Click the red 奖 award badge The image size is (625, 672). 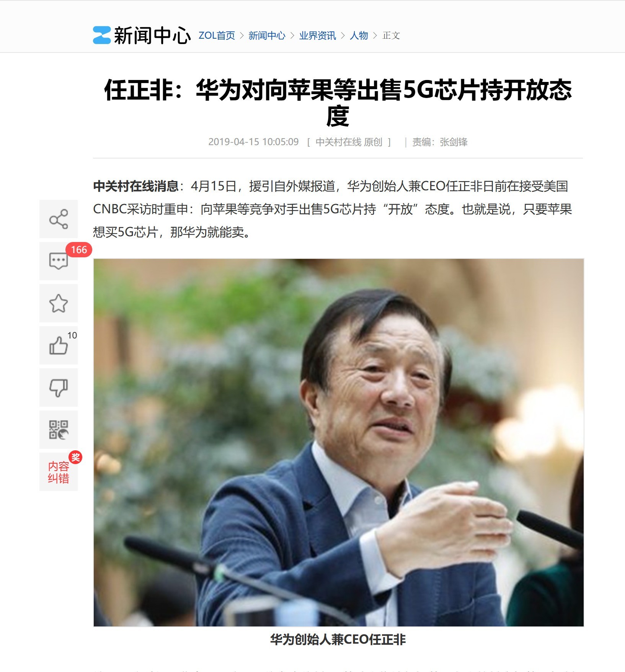click(75, 457)
